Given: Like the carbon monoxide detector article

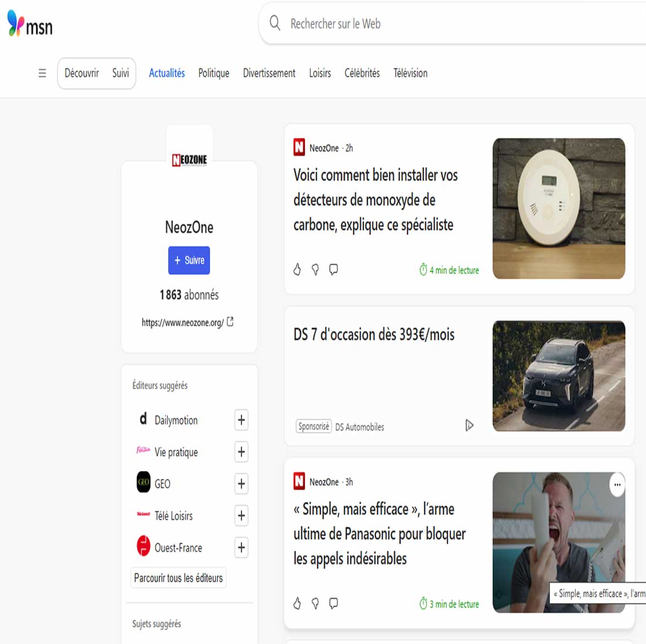Looking at the screenshot, I should 297,270.
